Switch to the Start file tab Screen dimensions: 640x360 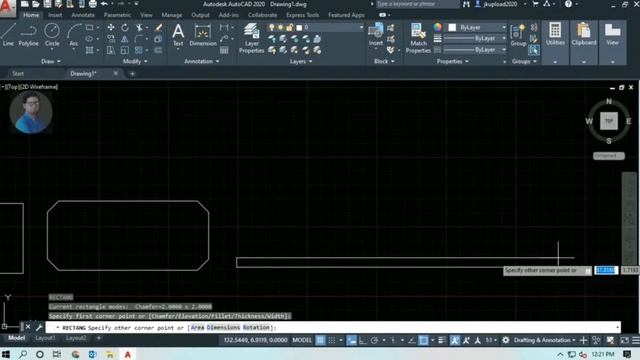(18, 73)
